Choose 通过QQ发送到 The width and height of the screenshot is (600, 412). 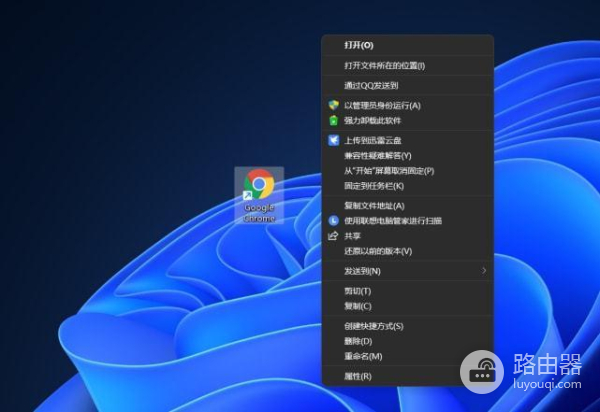tap(408, 86)
